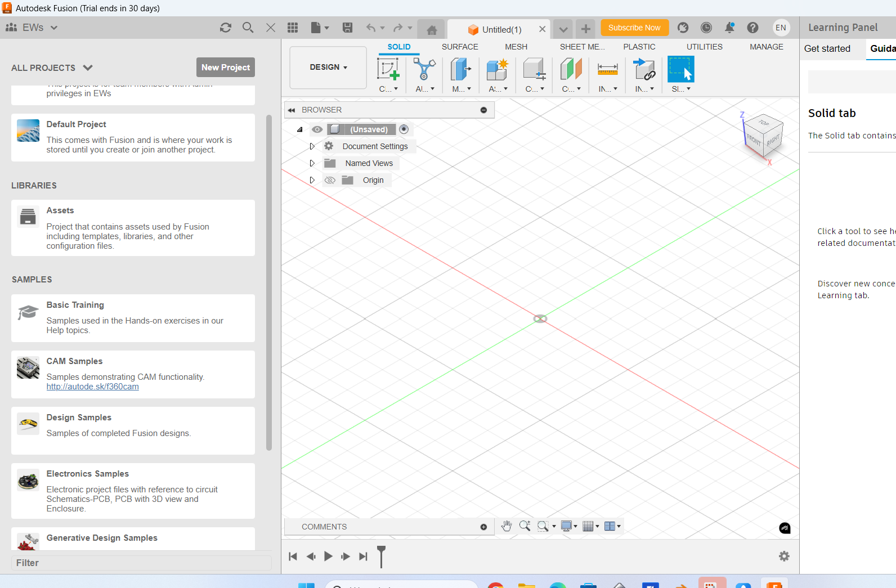The height and width of the screenshot is (588, 896).
Task: Open the Help question mark icon
Action: [x=753, y=28]
